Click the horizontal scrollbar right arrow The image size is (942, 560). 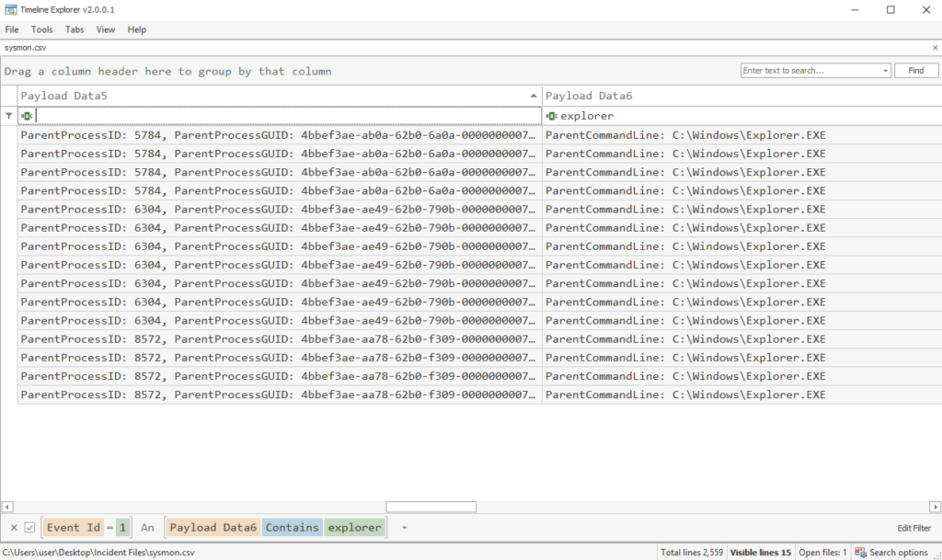click(935, 508)
